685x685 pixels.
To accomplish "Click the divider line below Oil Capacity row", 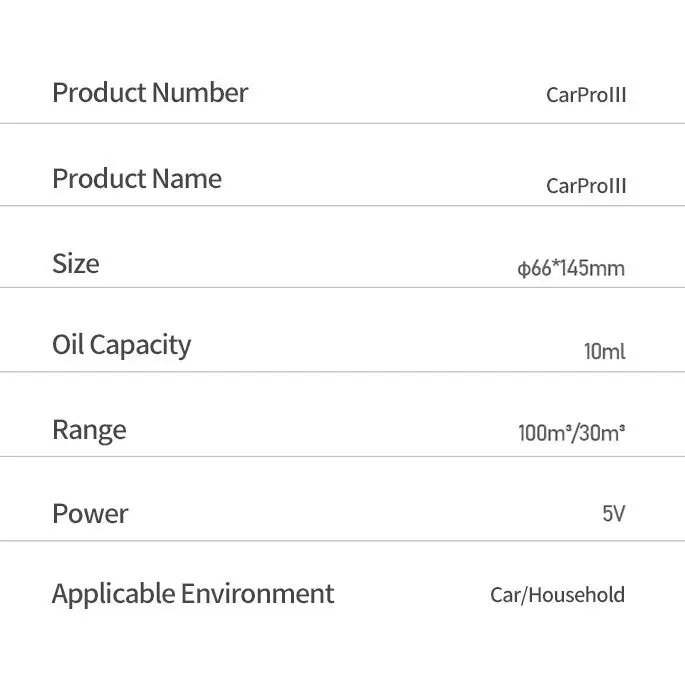I will [342, 372].
